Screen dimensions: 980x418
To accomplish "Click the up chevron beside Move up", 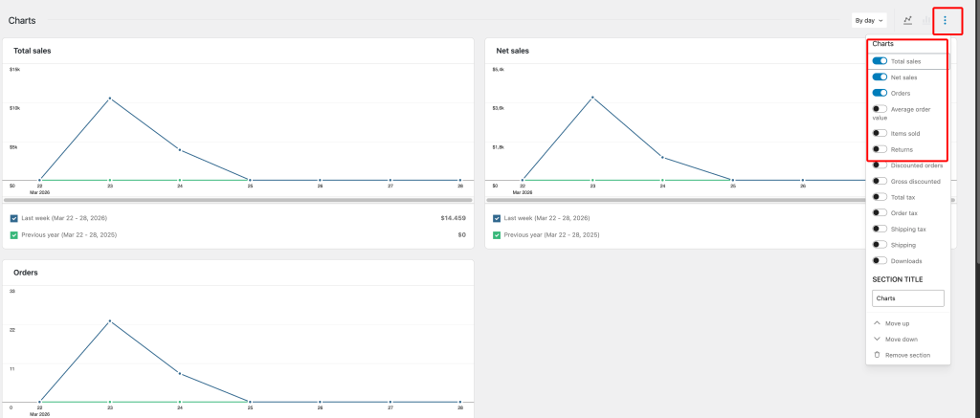I will pyautogui.click(x=878, y=323).
